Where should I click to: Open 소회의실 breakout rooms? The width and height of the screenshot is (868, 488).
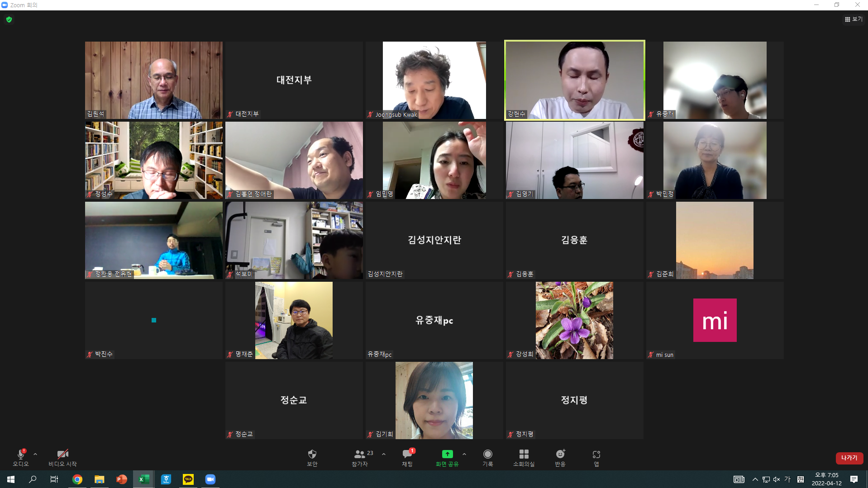point(524,457)
